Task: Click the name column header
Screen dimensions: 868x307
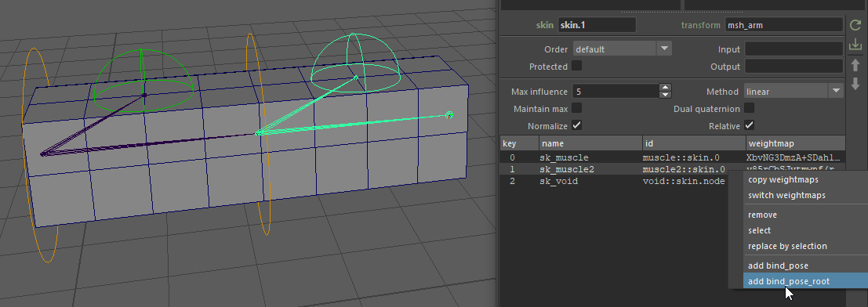Action: point(590,143)
